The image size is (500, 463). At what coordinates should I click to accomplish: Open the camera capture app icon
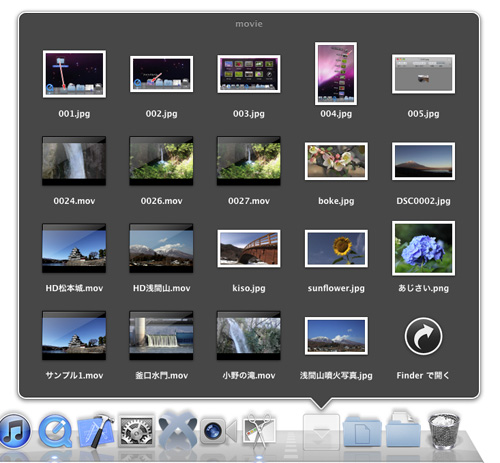[x=218, y=430]
